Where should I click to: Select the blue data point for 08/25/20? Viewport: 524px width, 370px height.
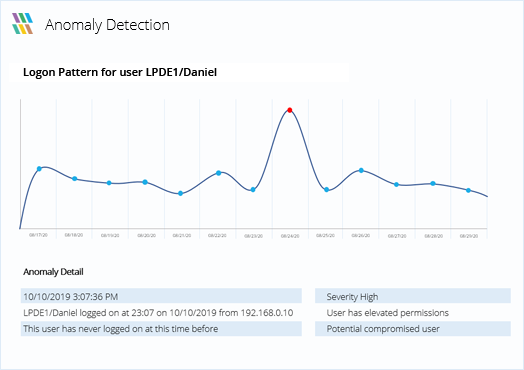(x=326, y=190)
